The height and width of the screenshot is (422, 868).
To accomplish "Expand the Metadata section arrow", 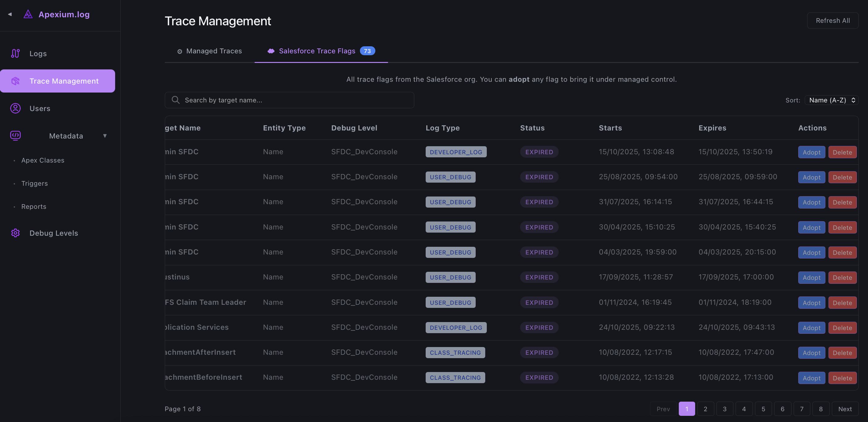I will pos(105,136).
